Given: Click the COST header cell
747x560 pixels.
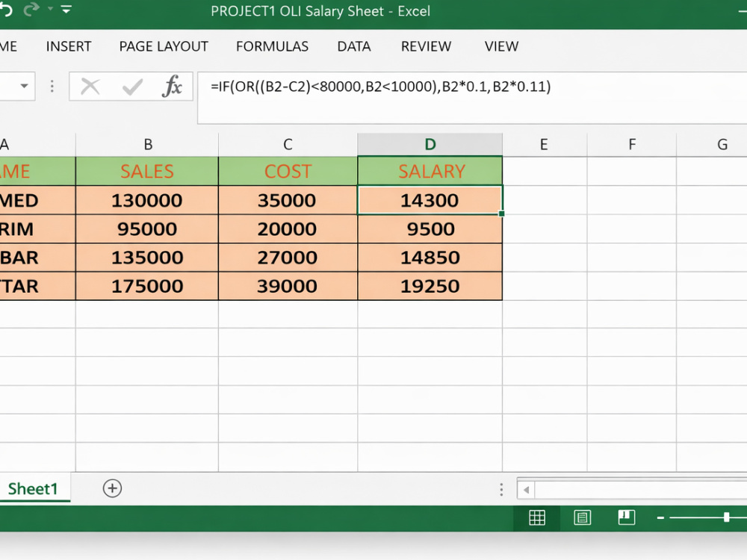Looking at the screenshot, I should coord(288,171).
